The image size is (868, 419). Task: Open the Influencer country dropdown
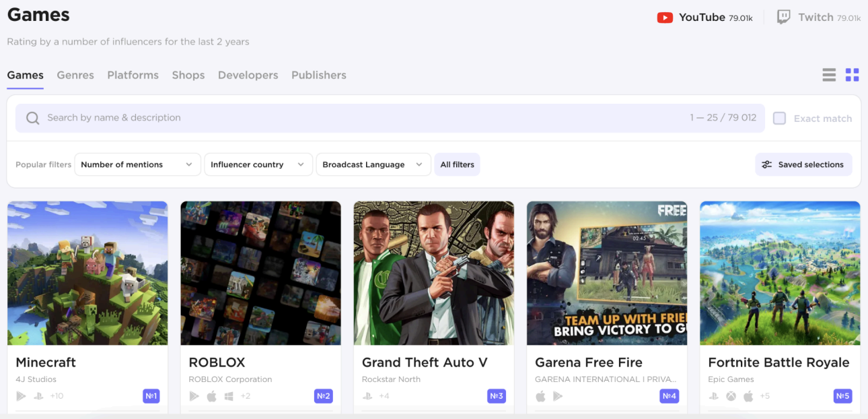coord(258,164)
